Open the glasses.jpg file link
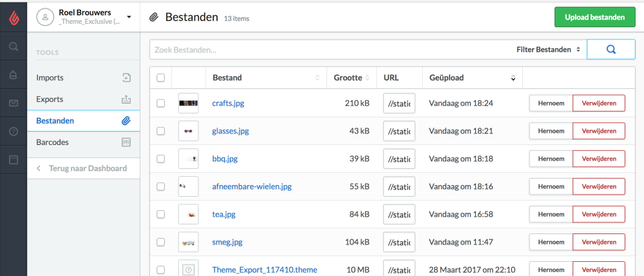Viewport: 644px width, 276px height. (x=231, y=131)
